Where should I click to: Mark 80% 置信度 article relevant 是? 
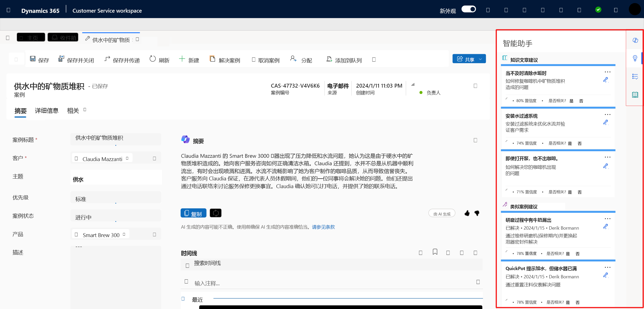click(x=571, y=101)
